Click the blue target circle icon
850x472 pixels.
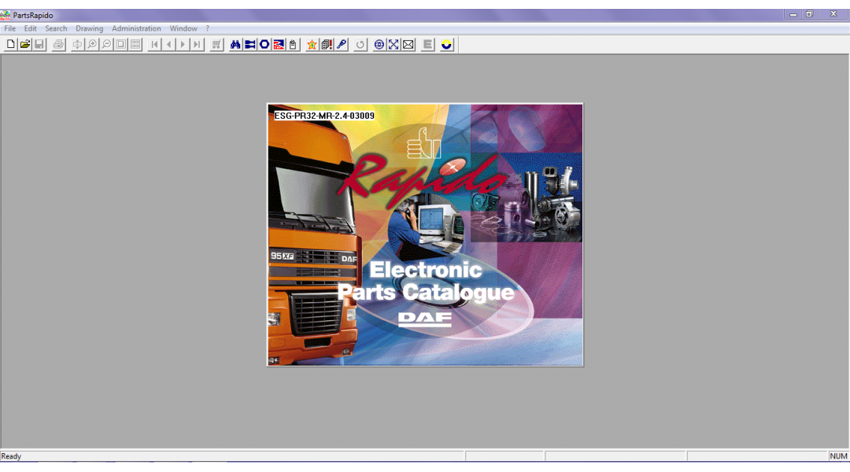click(x=379, y=44)
